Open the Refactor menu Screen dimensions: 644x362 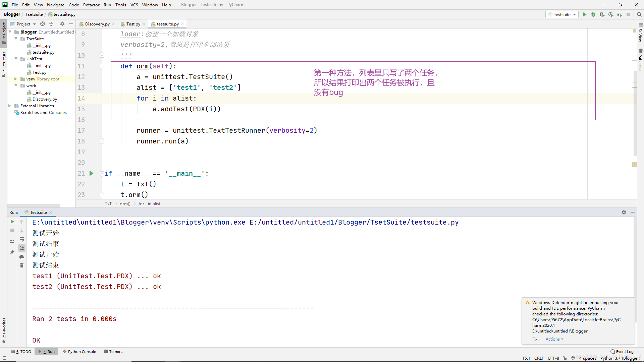tap(91, 5)
